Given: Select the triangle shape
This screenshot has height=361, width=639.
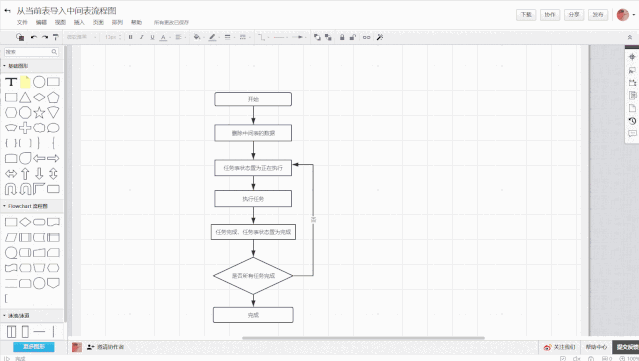Looking at the screenshot, I should (25, 97).
